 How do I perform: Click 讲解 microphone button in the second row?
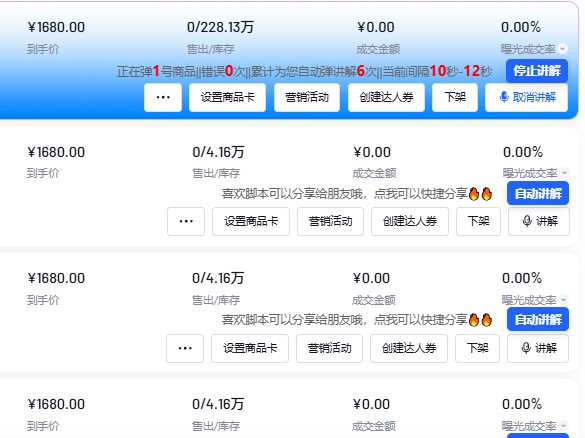point(539,221)
